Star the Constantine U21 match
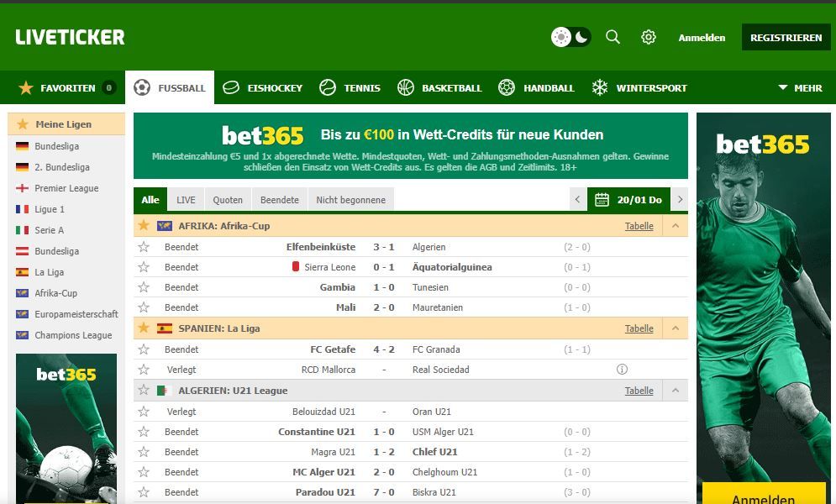The width and height of the screenshot is (836, 504). coord(144,432)
